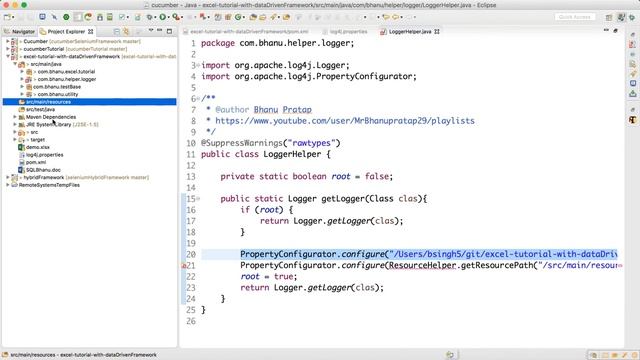
Task: Click the New wizard toolbar icon
Action: point(7,17)
